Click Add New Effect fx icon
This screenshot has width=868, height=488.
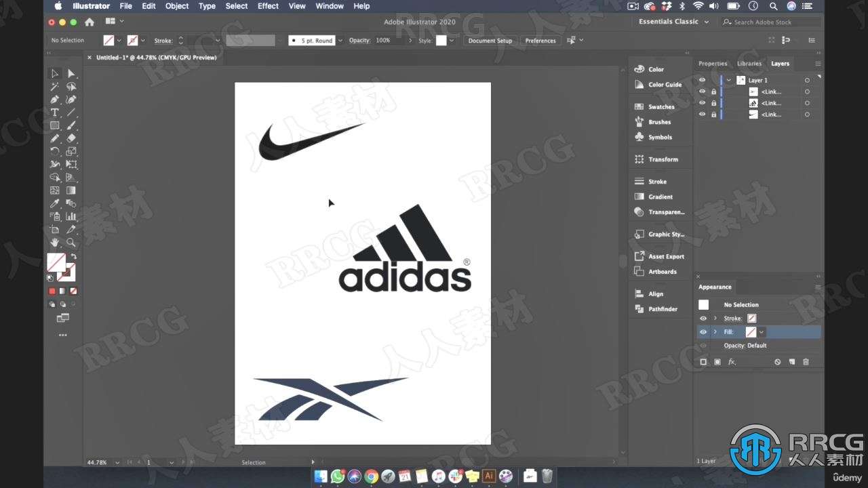point(732,362)
